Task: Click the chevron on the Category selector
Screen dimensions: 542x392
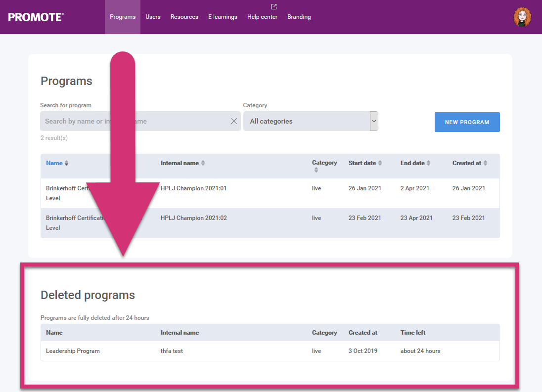Action: pyautogui.click(x=374, y=121)
